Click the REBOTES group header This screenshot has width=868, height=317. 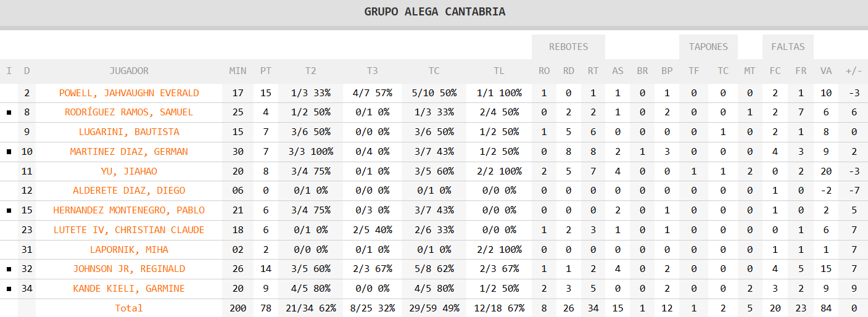569,46
